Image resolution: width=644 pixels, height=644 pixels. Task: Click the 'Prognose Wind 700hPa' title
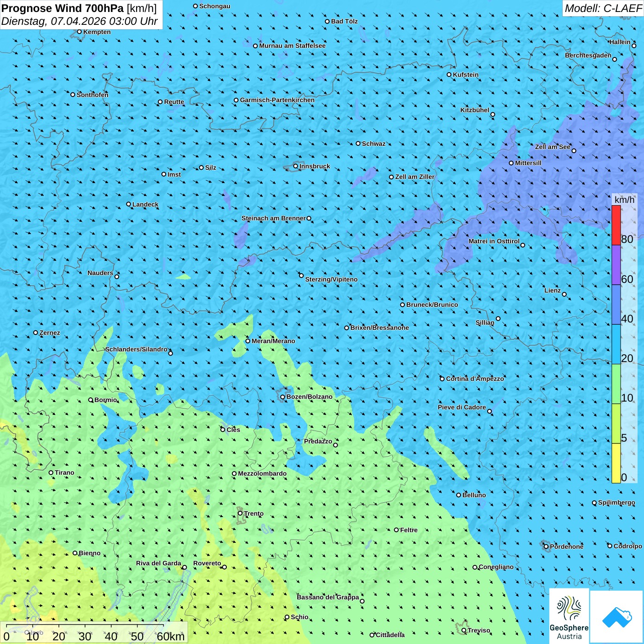(63, 8)
